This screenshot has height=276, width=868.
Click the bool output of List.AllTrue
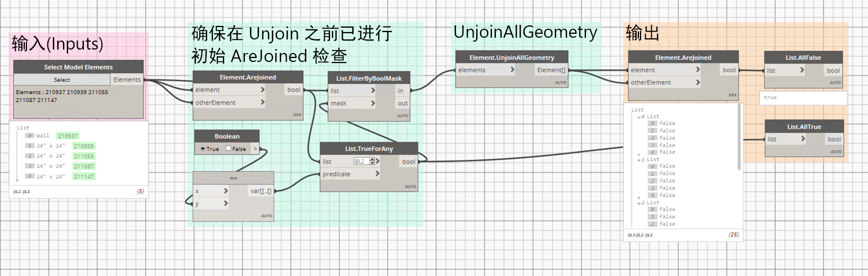point(834,139)
